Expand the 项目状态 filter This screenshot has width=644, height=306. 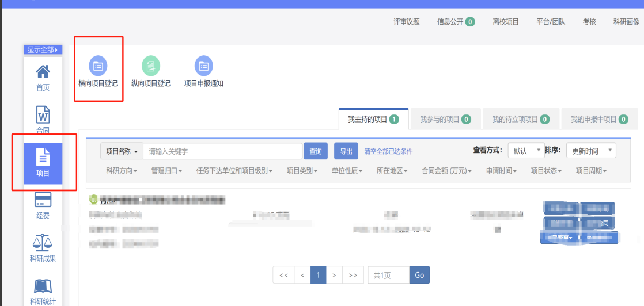547,171
